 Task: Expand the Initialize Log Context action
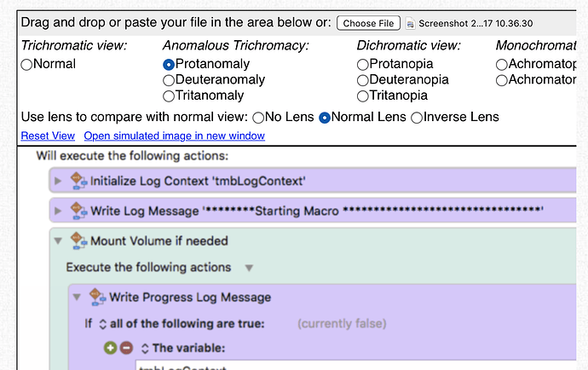(x=58, y=181)
